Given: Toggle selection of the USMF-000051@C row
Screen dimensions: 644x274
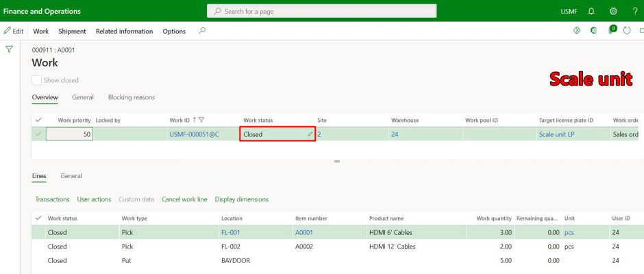Looking at the screenshot, I should (x=38, y=134).
